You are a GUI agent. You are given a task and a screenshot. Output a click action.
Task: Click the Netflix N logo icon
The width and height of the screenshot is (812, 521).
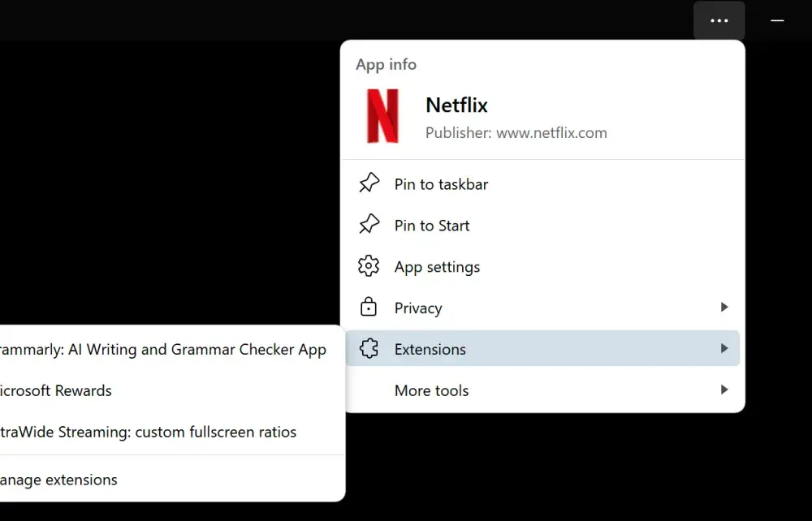coord(382,116)
